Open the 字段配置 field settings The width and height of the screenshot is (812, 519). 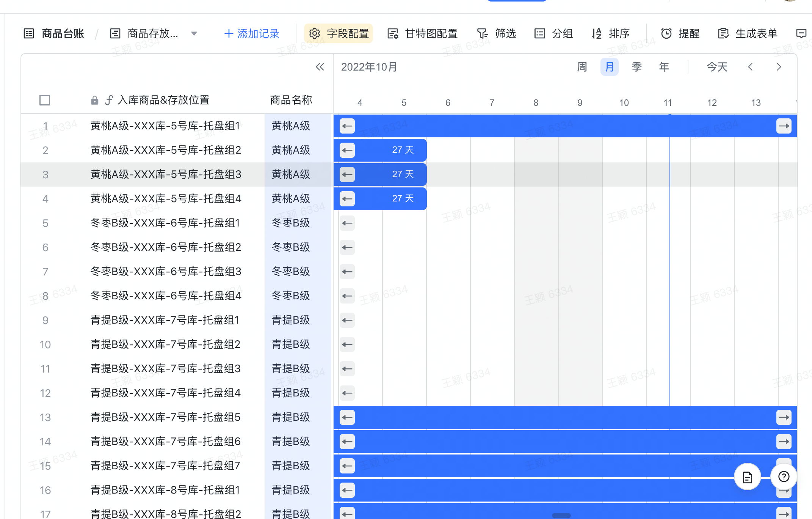point(339,34)
